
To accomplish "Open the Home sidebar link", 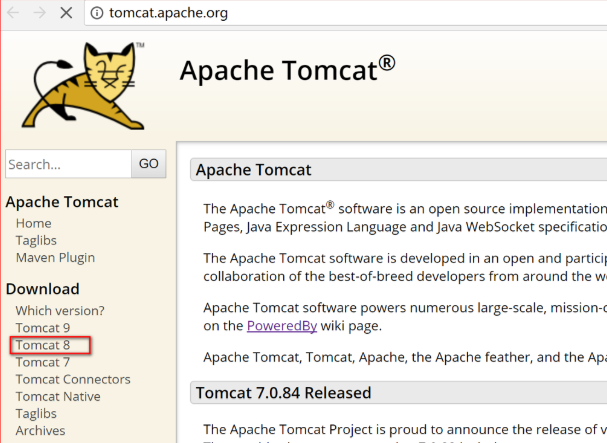I will [x=33, y=223].
